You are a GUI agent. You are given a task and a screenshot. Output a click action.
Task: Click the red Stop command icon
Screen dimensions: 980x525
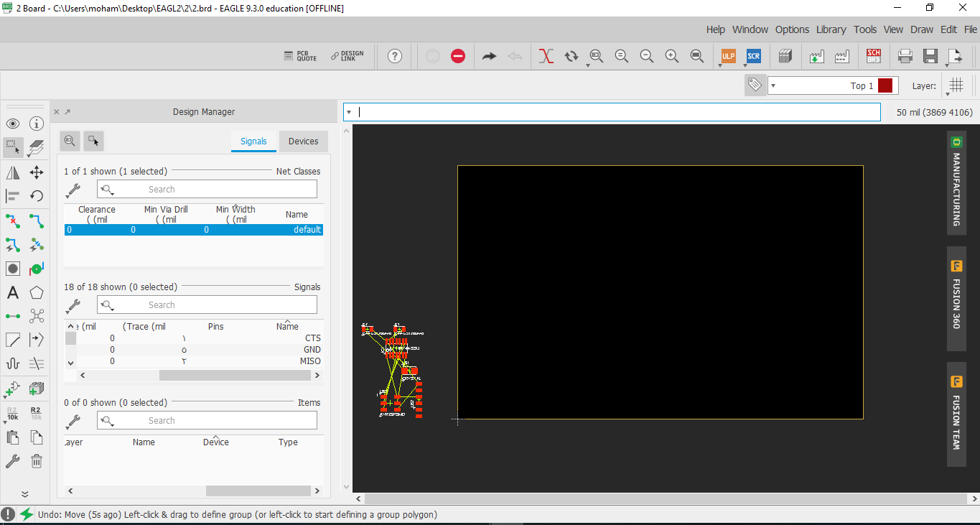pos(458,56)
